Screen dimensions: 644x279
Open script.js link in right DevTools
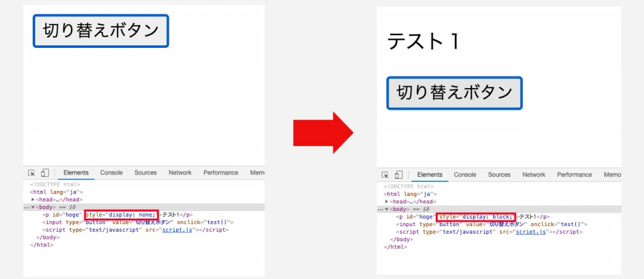[x=531, y=232]
